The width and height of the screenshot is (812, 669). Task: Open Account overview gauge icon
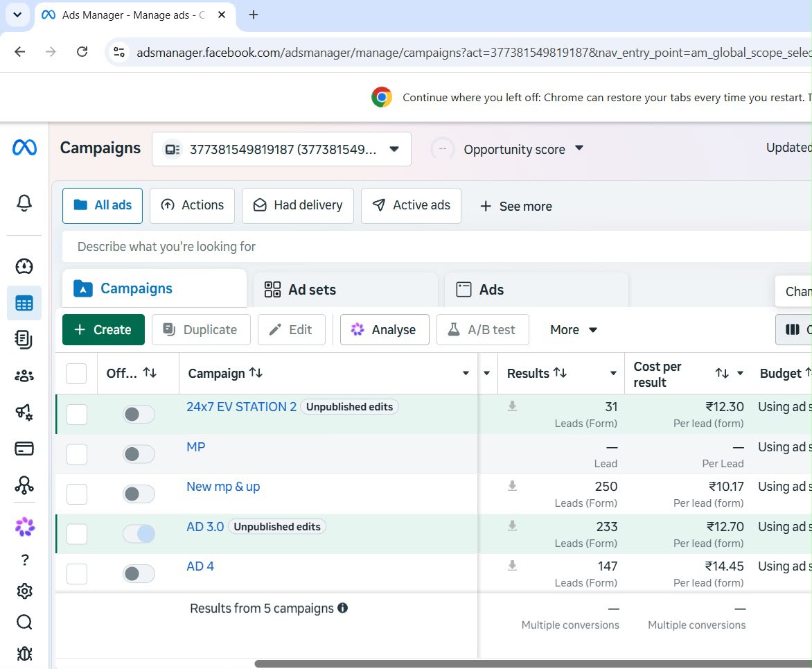24,266
